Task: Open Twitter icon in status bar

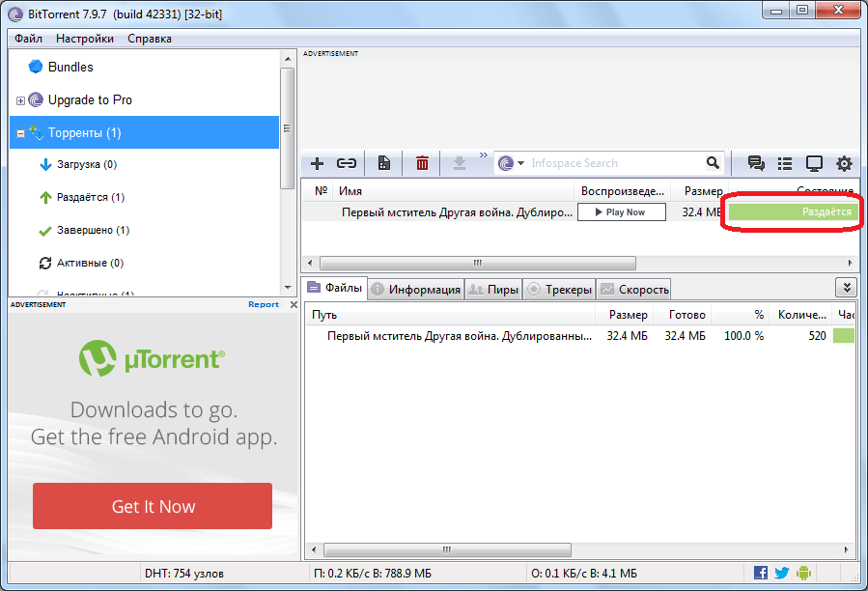Action: [x=782, y=573]
